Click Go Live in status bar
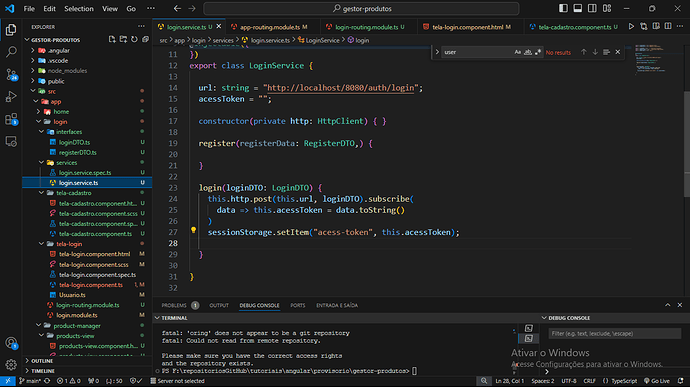 click(657, 381)
